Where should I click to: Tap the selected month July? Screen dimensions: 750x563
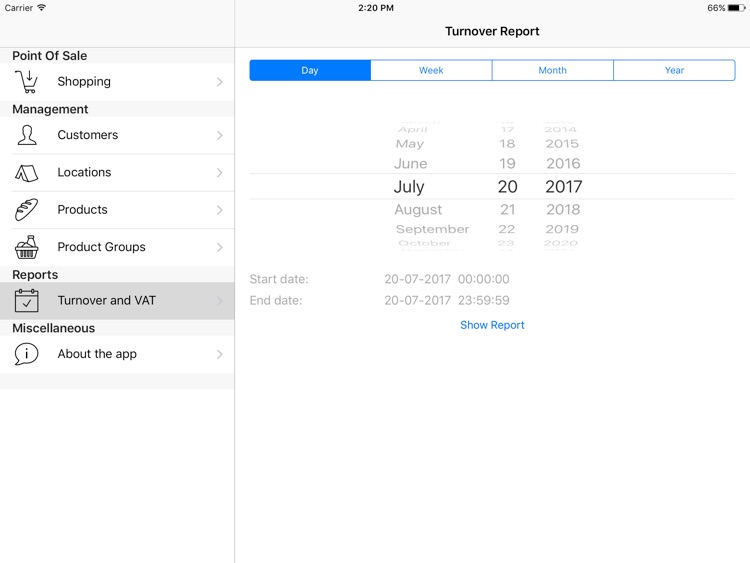(x=409, y=187)
